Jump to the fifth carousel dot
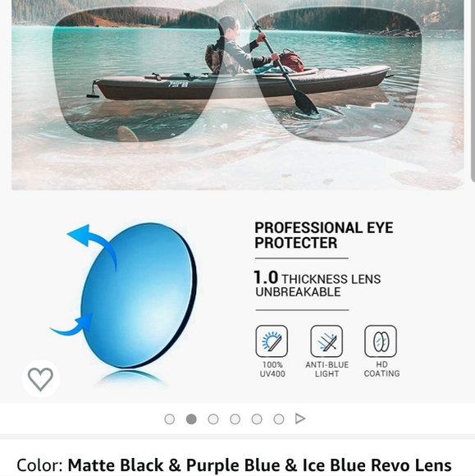This screenshot has width=475, height=476. coord(257,419)
